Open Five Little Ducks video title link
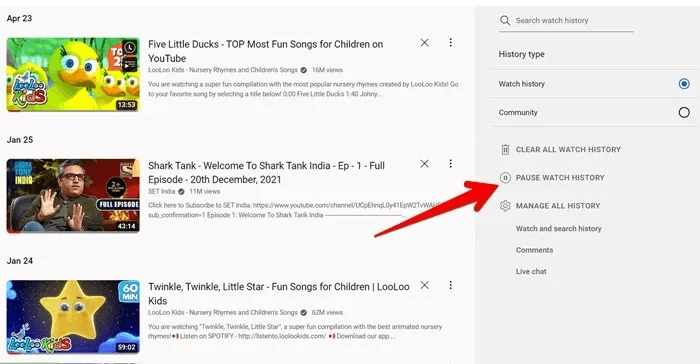700x364 pixels. pos(266,51)
